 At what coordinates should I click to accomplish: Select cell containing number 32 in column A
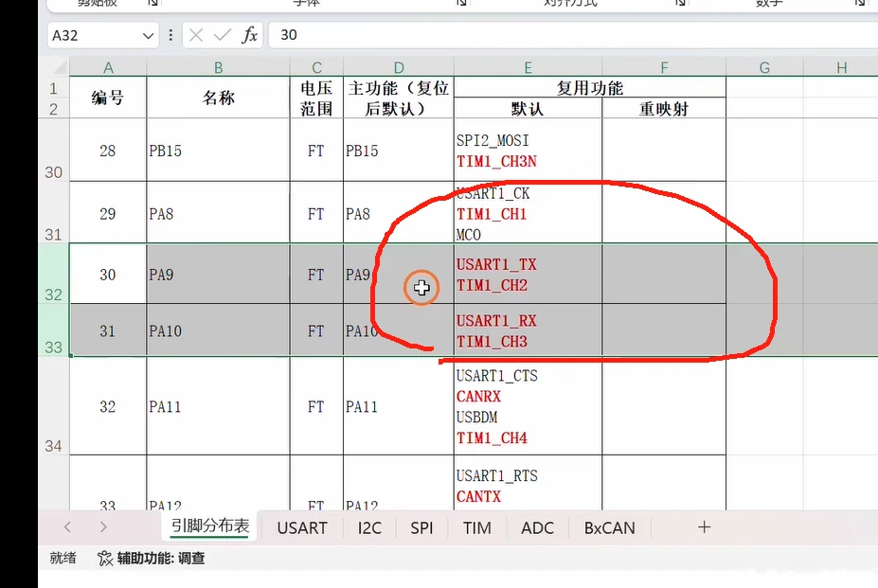(x=108, y=406)
